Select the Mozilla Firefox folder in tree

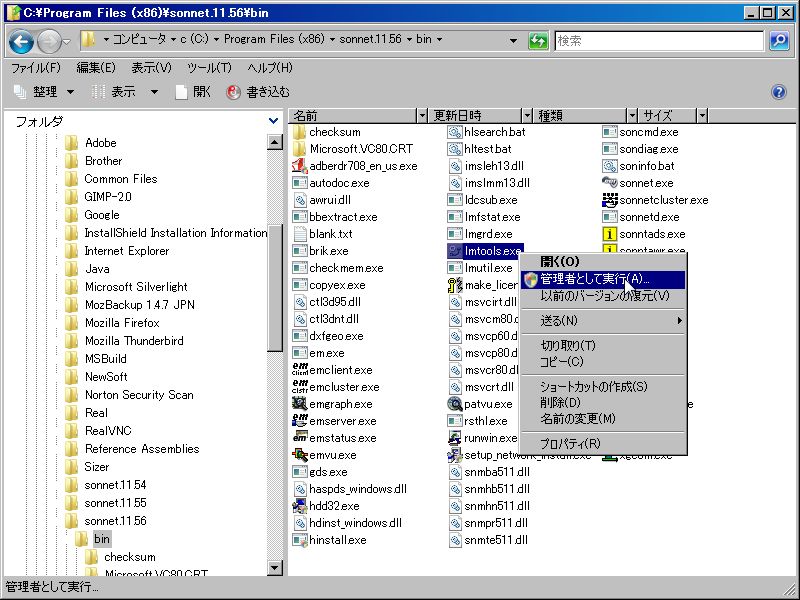pos(122,322)
